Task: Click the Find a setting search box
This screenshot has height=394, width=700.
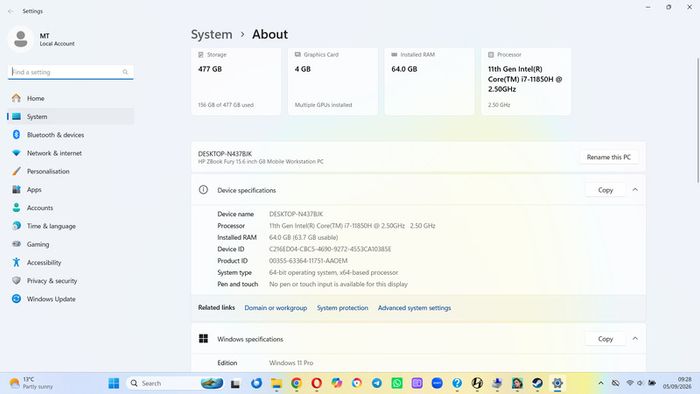Action: (x=71, y=72)
